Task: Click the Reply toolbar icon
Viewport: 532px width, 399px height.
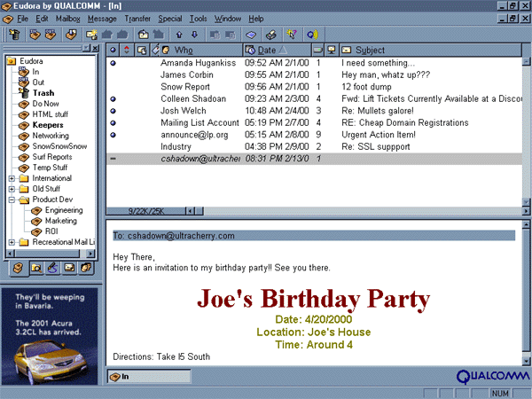Action: pyautogui.click(x=107, y=35)
